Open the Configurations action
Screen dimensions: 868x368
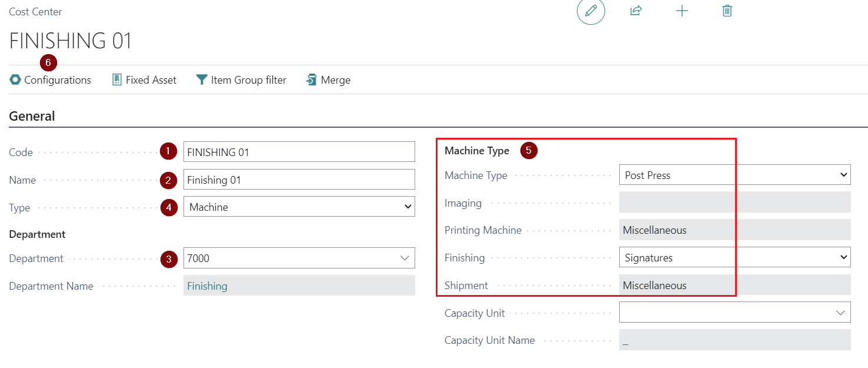pos(51,79)
